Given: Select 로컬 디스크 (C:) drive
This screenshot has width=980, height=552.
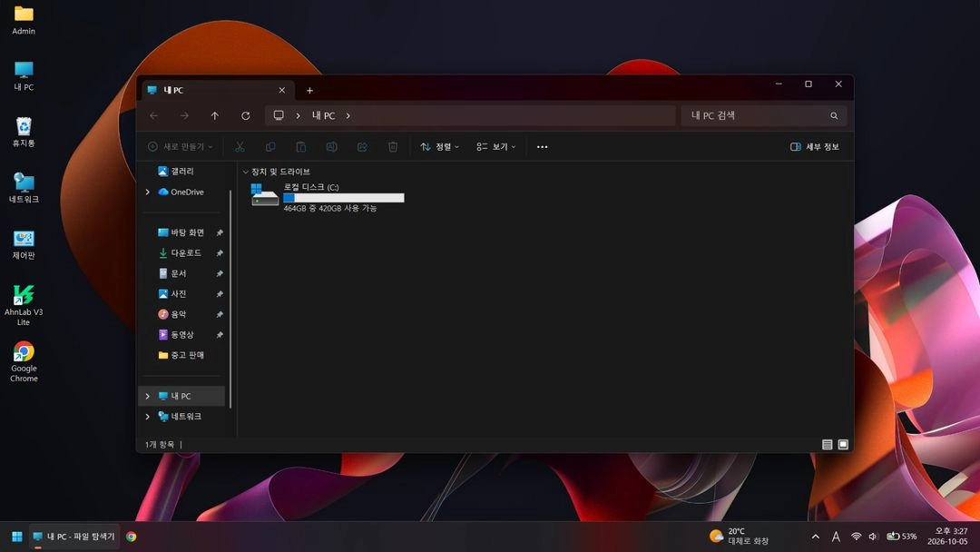Looking at the screenshot, I should coord(328,198).
